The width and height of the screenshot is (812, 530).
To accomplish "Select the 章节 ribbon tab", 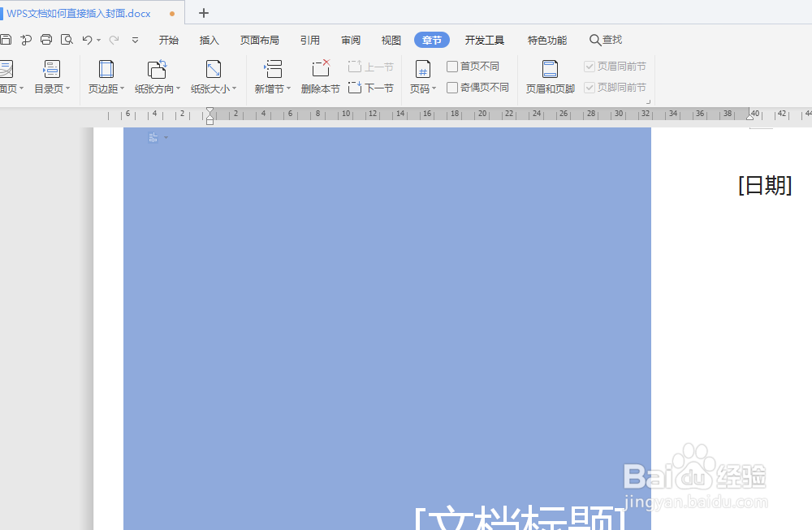I will (432, 40).
